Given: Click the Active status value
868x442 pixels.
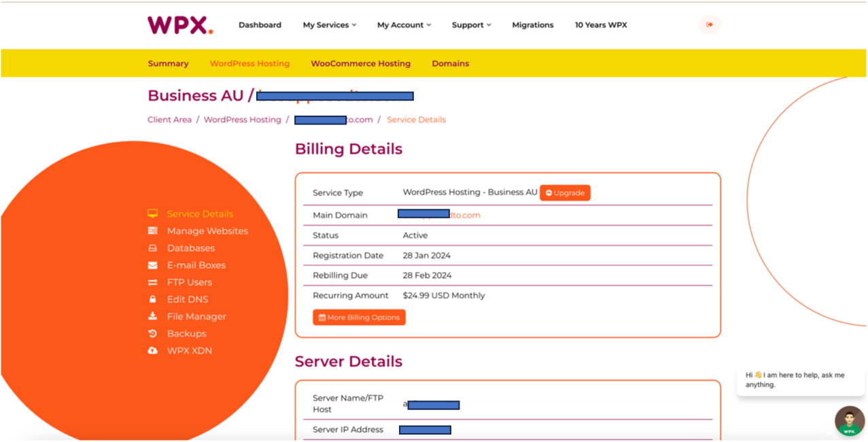Looking at the screenshot, I should (415, 235).
